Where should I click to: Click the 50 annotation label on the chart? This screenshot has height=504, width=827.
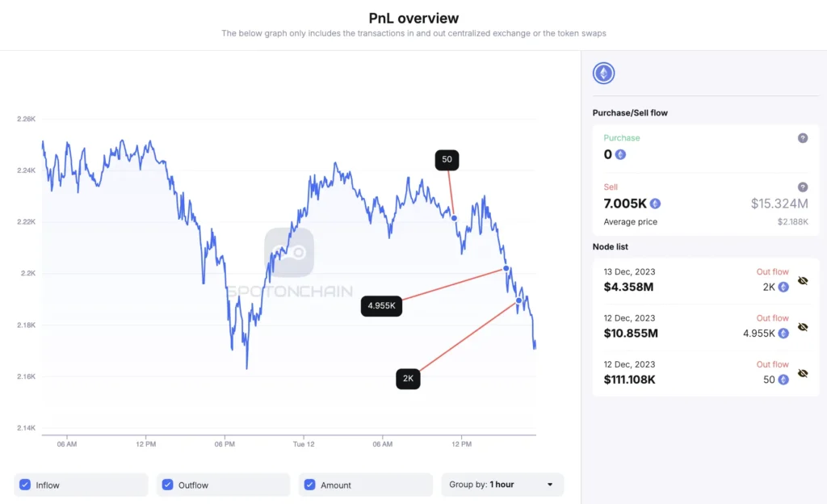[x=447, y=160]
